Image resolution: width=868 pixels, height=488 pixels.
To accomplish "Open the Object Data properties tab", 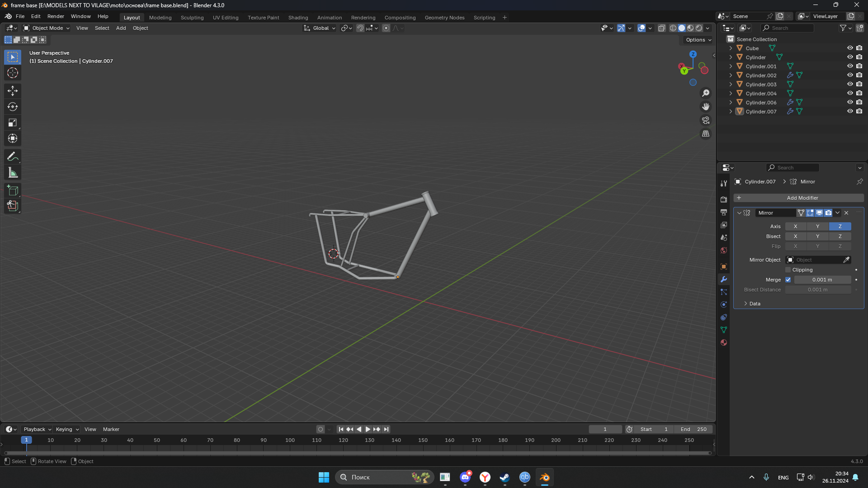I will pos(724,330).
